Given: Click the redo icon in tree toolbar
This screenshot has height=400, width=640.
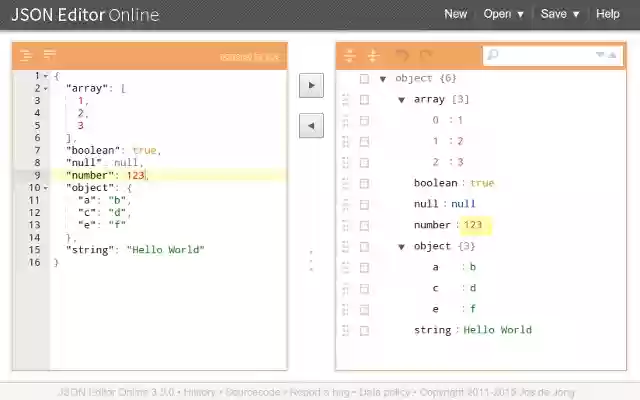Looking at the screenshot, I should (x=426, y=55).
